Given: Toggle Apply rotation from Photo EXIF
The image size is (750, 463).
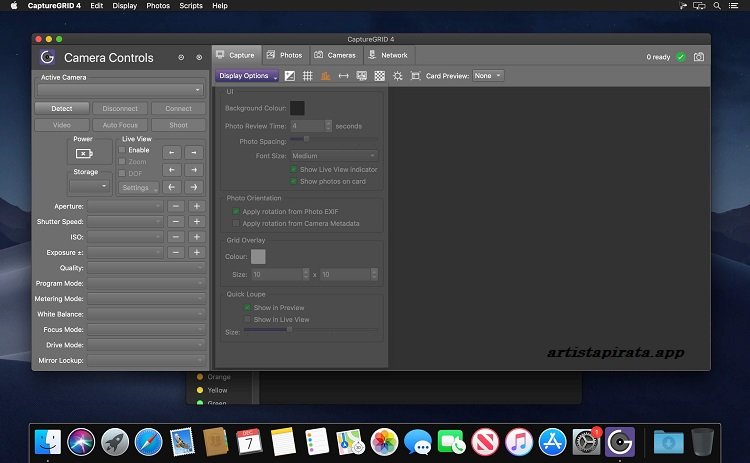Looking at the screenshot, I should pos(236,212).
